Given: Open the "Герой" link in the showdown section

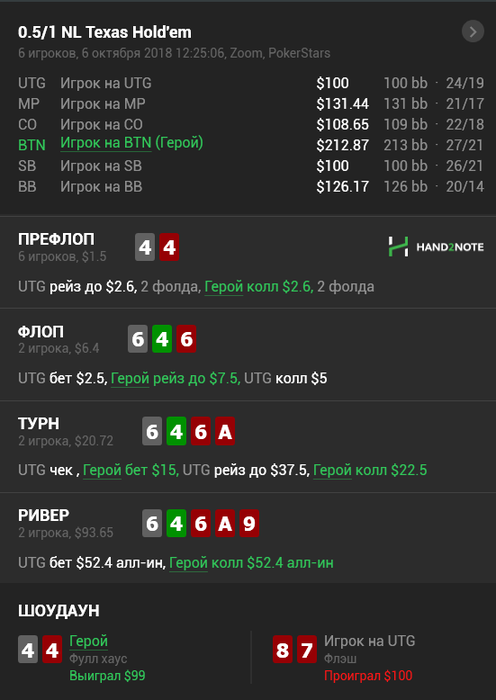Looking at the screenshot, I should (88, 641).
